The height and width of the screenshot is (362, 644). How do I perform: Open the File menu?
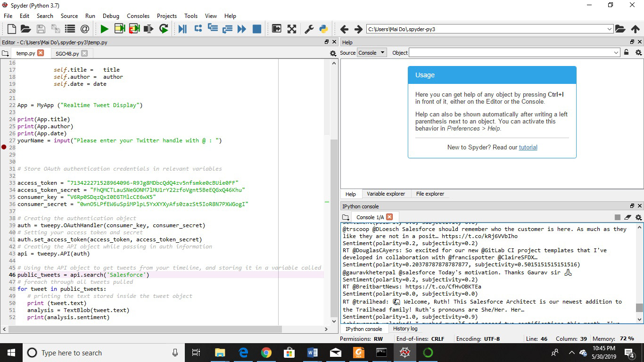[x=8, y=16]
